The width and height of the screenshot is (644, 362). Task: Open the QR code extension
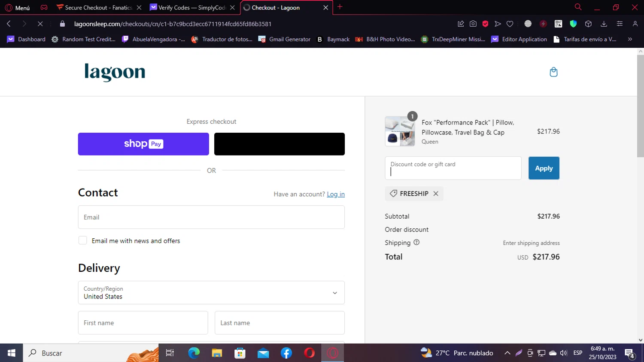click(558, 24)
